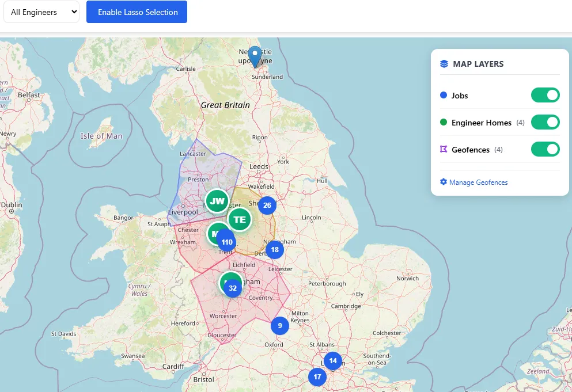Click the blue Jobs legend dot
Image resolution: width=572 pixels, height=392 pixels.
(444, 95)
